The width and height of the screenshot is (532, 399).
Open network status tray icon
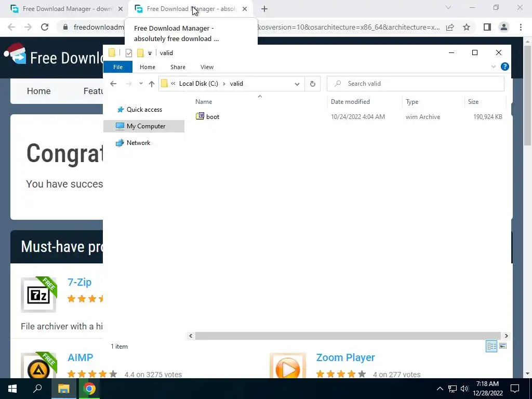pos(453,389)
